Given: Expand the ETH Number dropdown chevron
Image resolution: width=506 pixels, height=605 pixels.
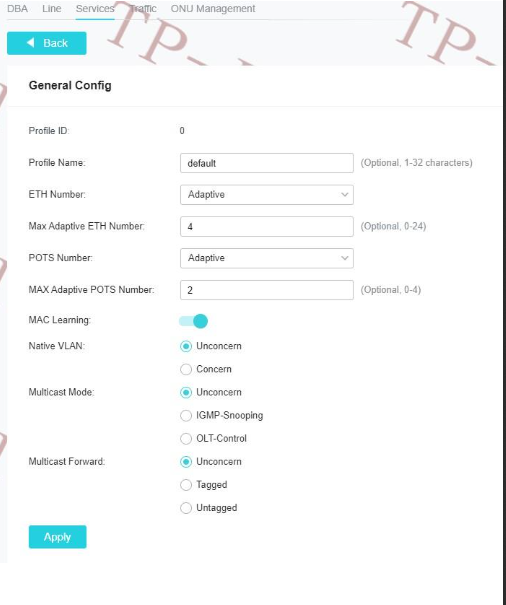Looking at the screenshot, I should tap(345, 194).
